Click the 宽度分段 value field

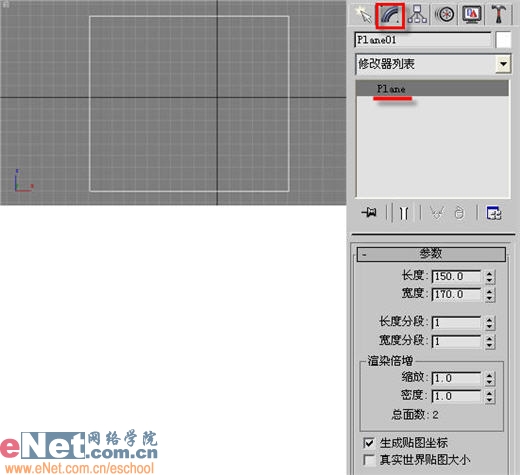456,341
